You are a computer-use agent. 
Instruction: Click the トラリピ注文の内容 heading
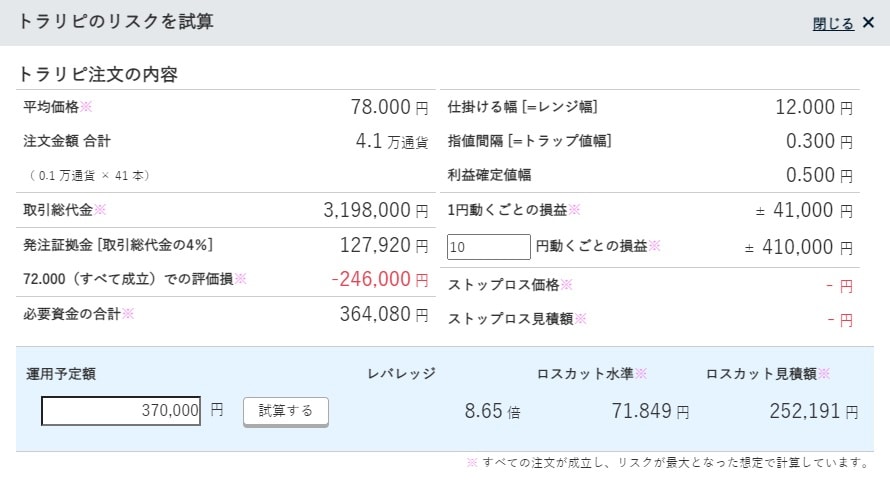coord(98,74)
